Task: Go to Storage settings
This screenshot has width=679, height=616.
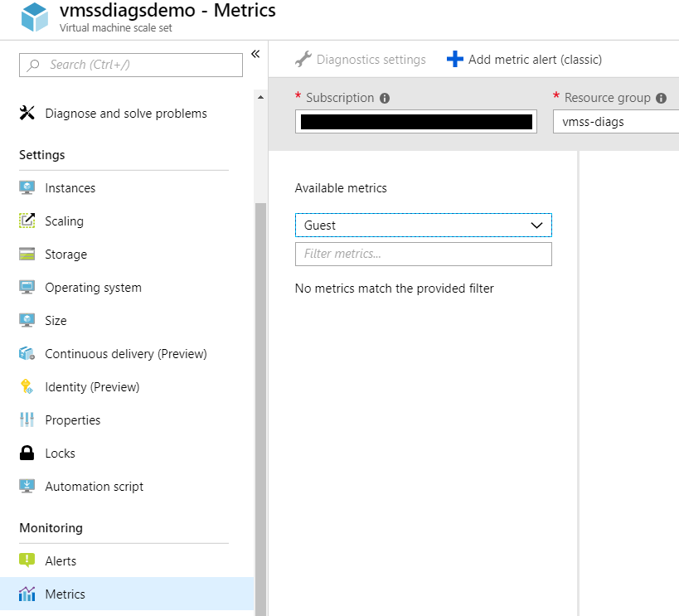Action: [x=65, y=255]
